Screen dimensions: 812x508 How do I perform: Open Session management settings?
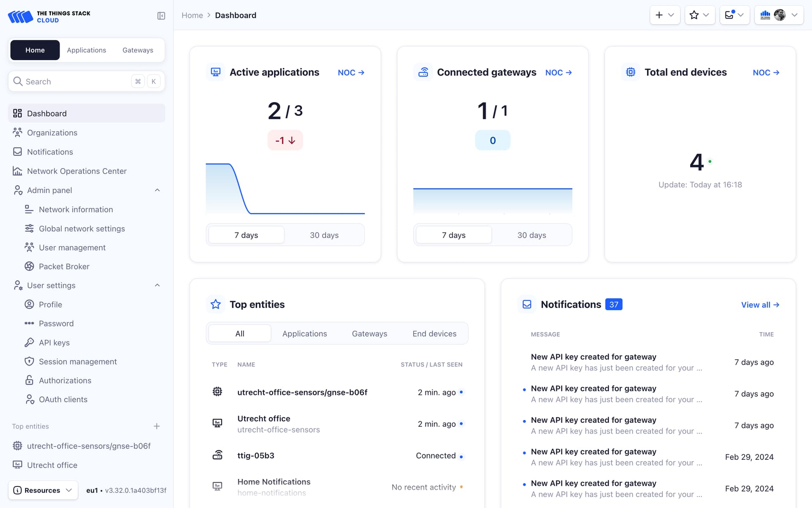click(77, 361)
